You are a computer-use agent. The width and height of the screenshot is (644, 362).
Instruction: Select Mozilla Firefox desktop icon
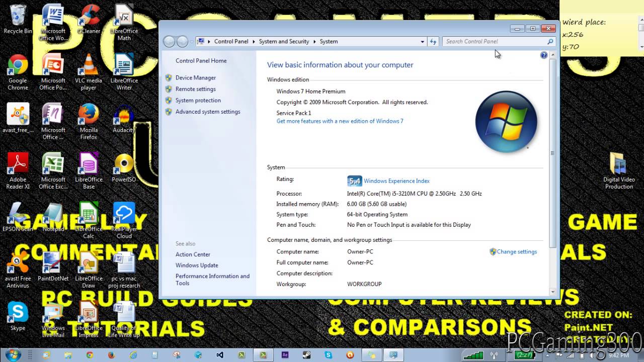(89, 122)
